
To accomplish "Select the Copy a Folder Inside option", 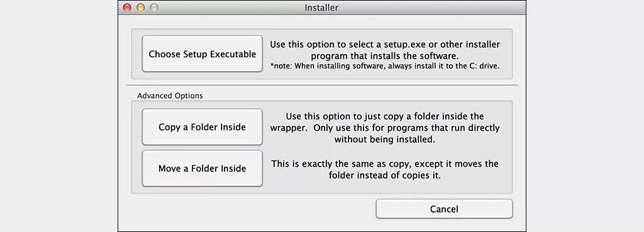I will pyautogui.click(x=202, y=127).
